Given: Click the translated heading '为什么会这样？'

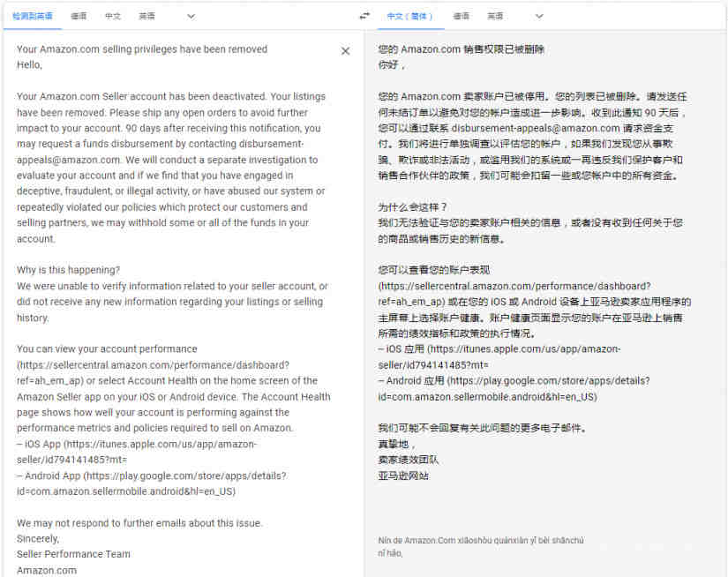Looking at the screenshot, I should pyautogui.click(x=413, y=207).
